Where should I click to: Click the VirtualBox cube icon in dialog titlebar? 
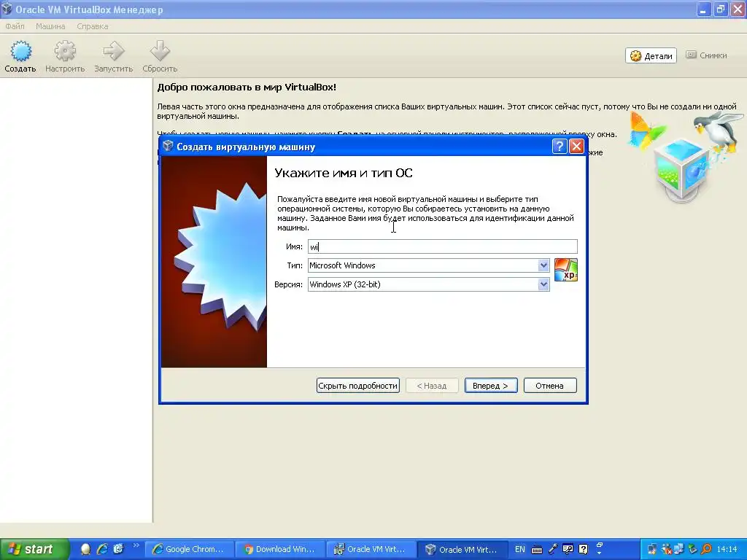168,146
